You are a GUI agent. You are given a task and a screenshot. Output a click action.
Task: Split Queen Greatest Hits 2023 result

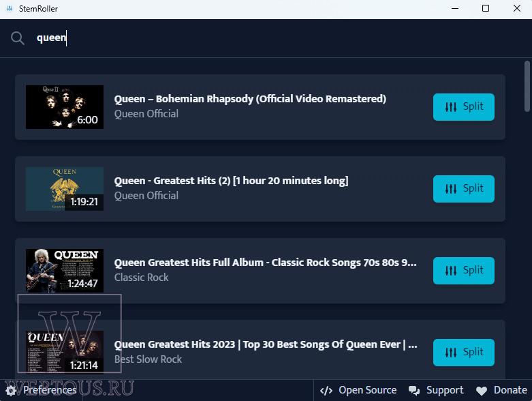[x=463, y=353]
